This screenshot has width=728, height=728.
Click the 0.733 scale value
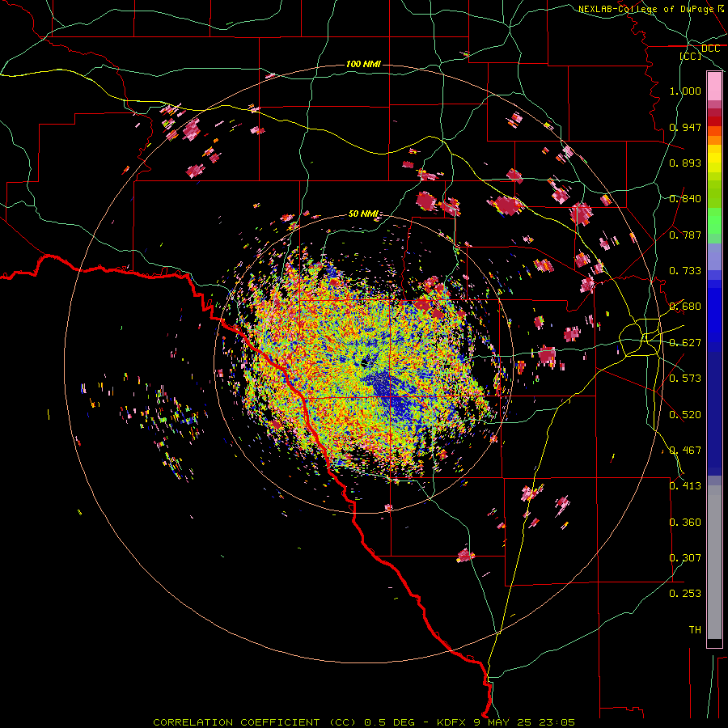point(685,271)
